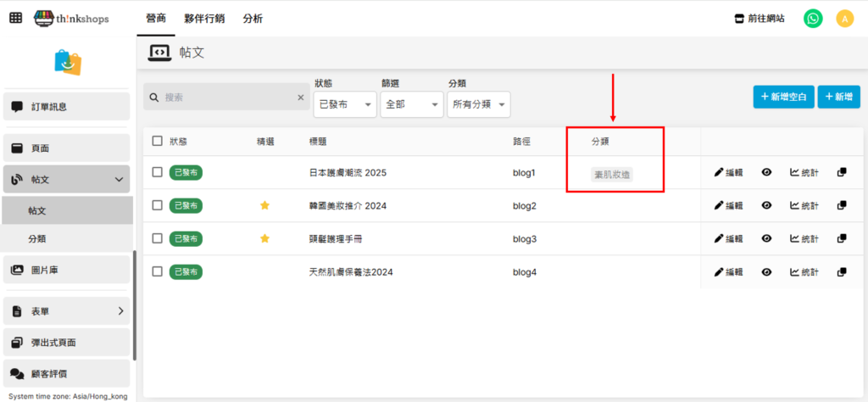
Task: Click the star on the blog3 row
Action: click(x=264, y=238)
